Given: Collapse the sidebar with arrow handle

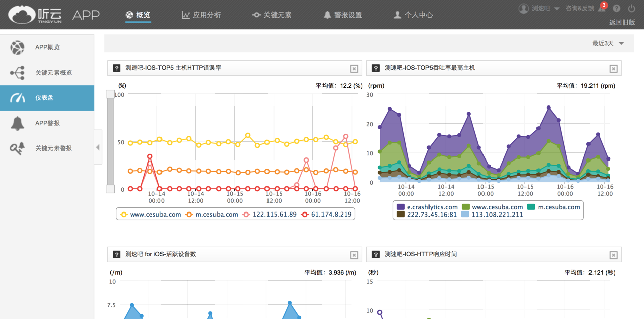Looking at the screenshot, I should pyautogui.click(x=98, y=147).
